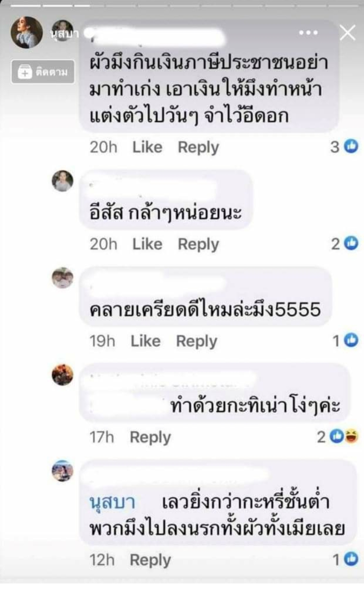Open the tagged นุสบา mention link
364x602 pixels.
pyautogui.click(x=113, y=502)
